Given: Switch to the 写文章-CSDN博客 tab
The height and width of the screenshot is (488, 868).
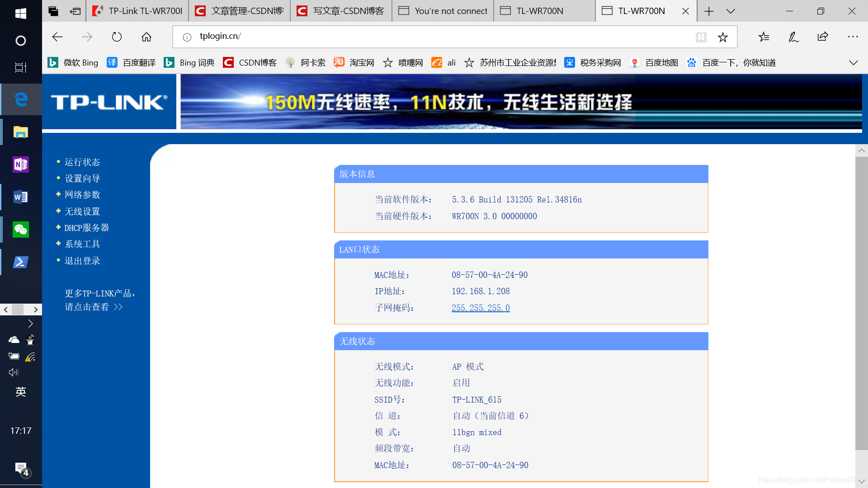Looking at the screenshot, I should 340,11.
